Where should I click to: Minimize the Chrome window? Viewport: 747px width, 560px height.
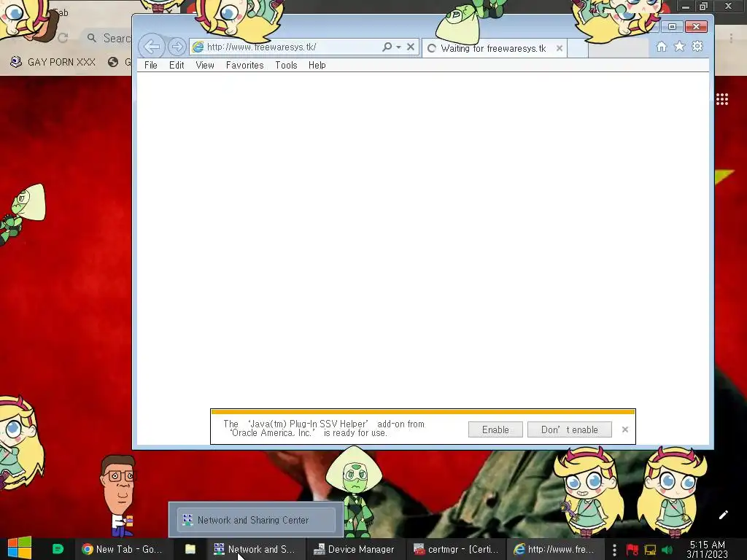click(686, 6)
